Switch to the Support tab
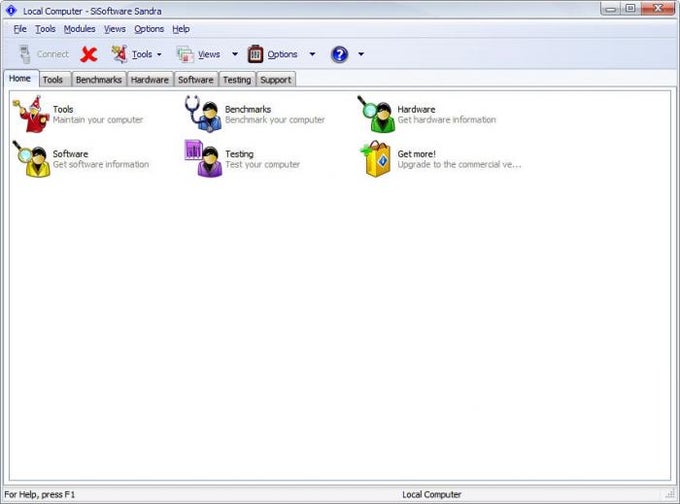The image size is (680, 504). 276,80
